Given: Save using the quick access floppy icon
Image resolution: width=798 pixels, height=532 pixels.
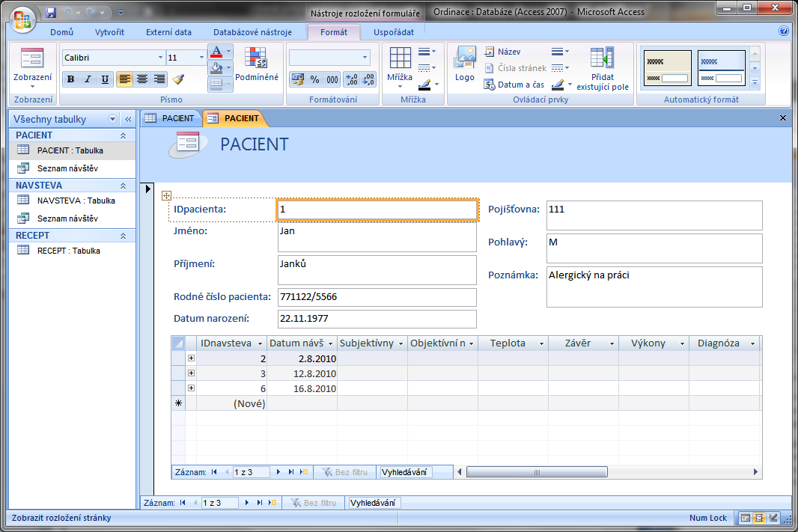Looking at the screenshot, I should click(51, 12).
